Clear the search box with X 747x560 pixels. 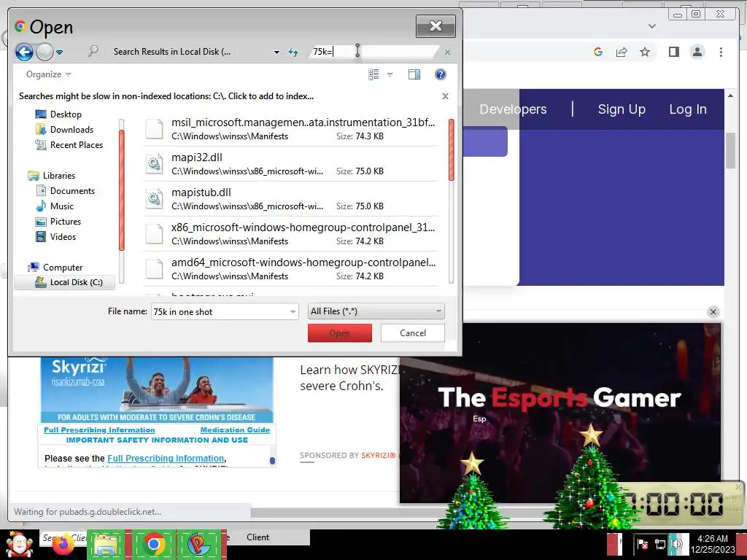(x=447, y=52)
